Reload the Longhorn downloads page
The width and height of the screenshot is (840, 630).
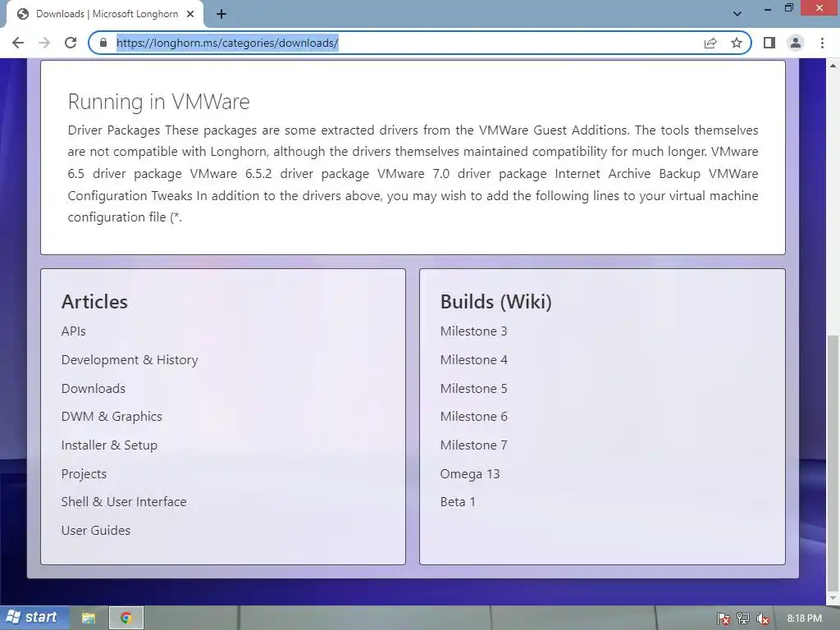(x=71, y=43)
